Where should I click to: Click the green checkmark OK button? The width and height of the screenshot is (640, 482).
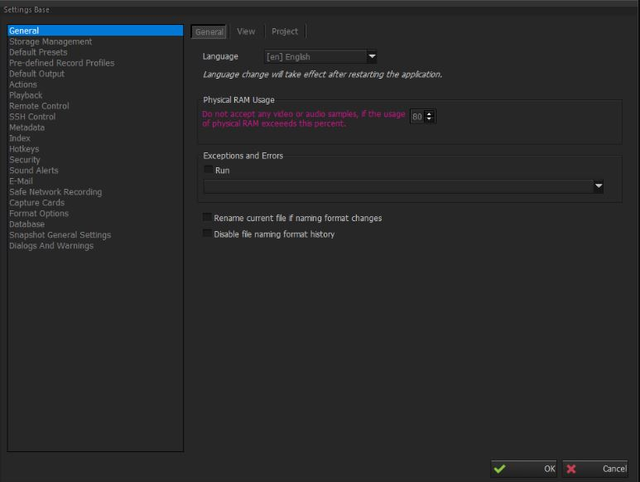point(524,469)
